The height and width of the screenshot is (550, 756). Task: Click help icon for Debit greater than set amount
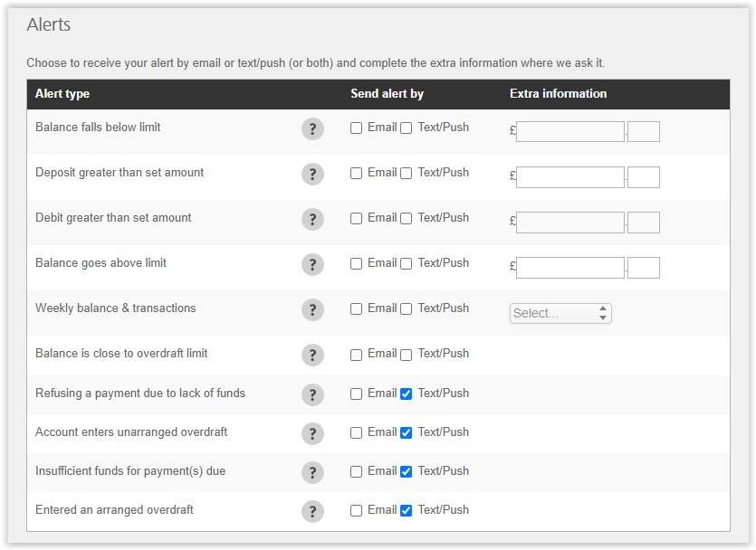pyautogui.click(x=312, y=220)
